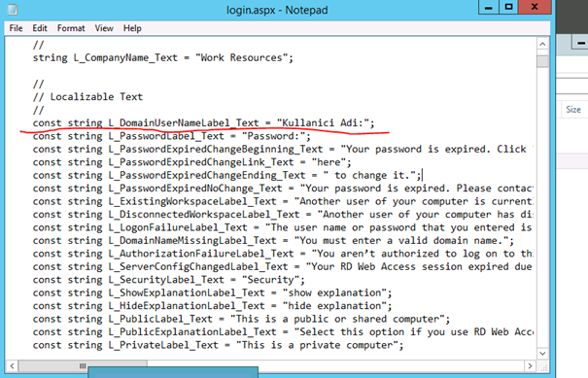Click the vertical scrollbar up arrow
This screenshot has height=378, width=588.
click(542, 45)
